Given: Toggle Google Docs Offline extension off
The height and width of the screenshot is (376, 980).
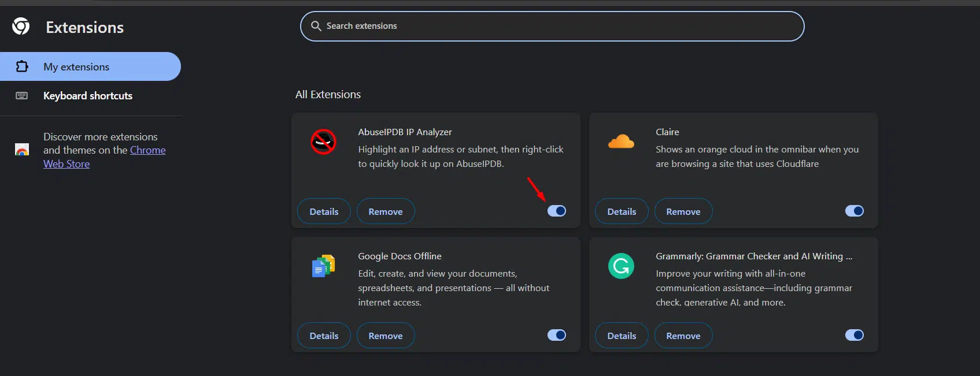Looking at the screenshot, I should point(557,335).
